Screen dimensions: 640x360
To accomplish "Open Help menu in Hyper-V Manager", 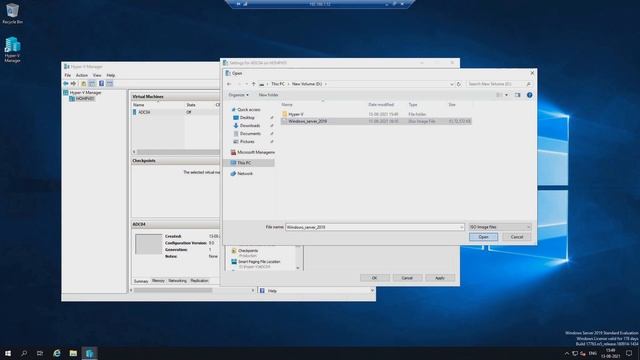I will [x=111, y=76].
